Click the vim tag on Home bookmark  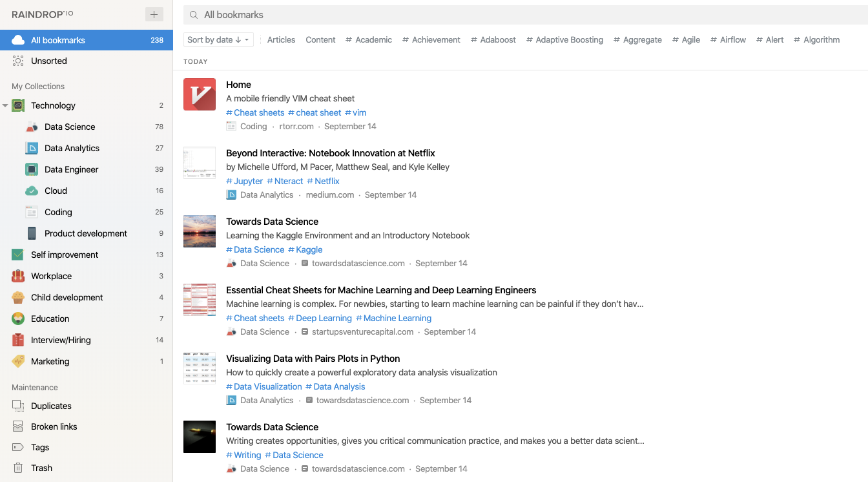point(356,112)
